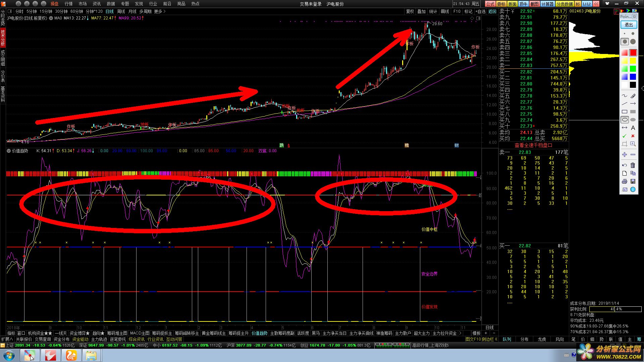Viewport: 644px width, 362px height.
Task: Pick the solid red color swatch
Action: 633,53
